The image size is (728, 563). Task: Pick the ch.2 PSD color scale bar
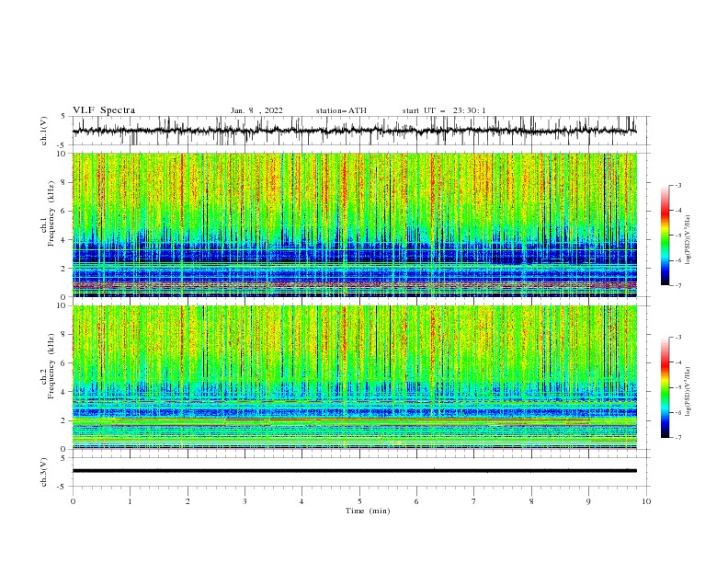[665, 387]
